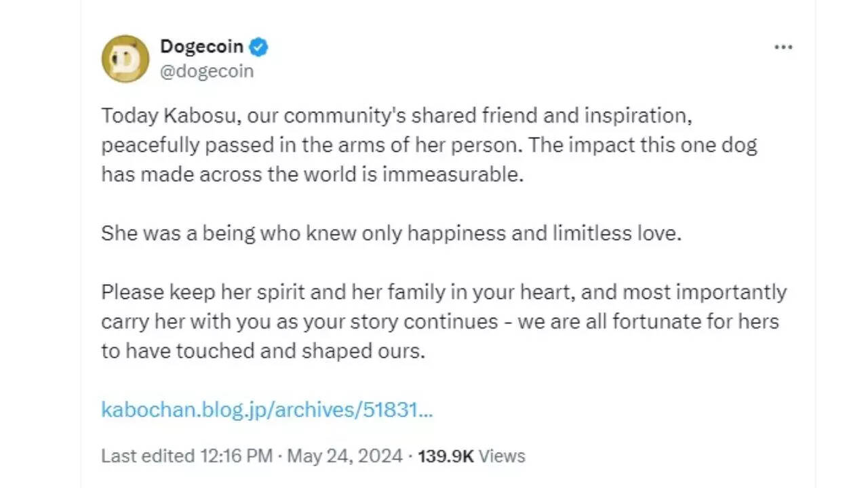Click the line starting "peacefully passed in the arms"
The image size is (868, 488).
pos(429,145)
